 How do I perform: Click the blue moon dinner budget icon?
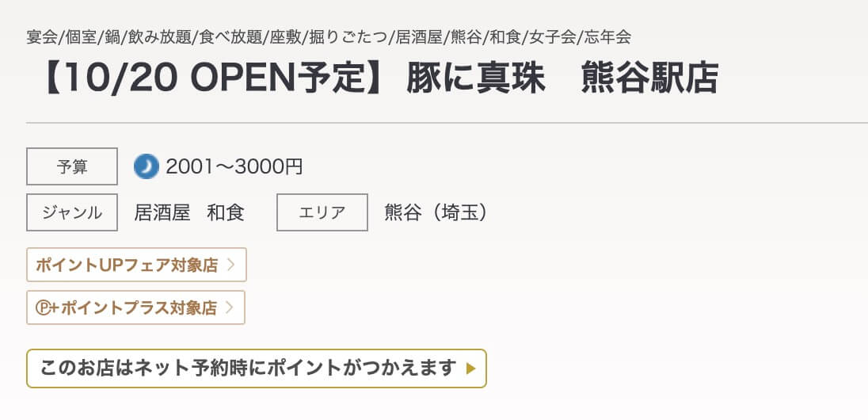(147, 166)
